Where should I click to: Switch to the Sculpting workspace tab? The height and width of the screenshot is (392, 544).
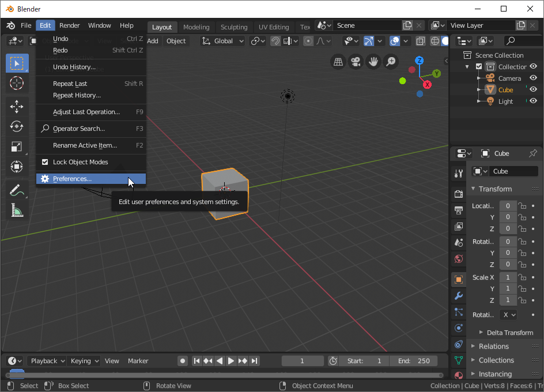point(234,27)
